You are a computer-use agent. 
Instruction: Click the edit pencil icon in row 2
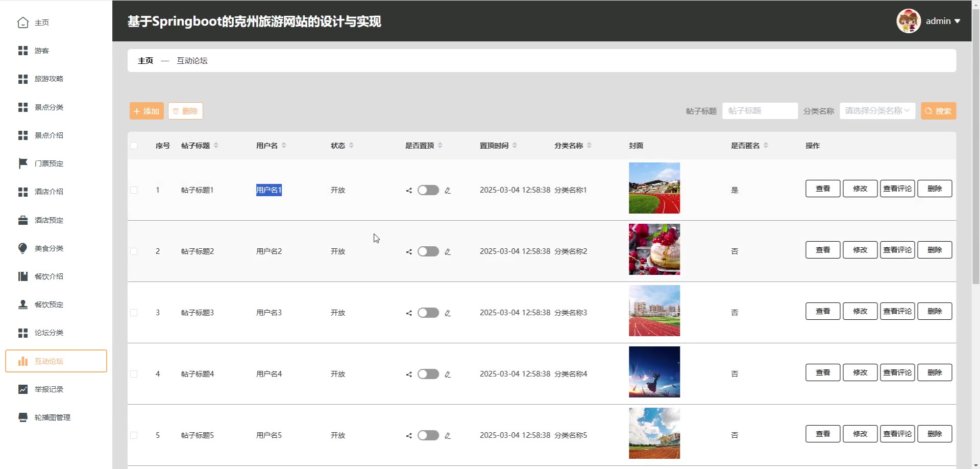pos(448,252)
